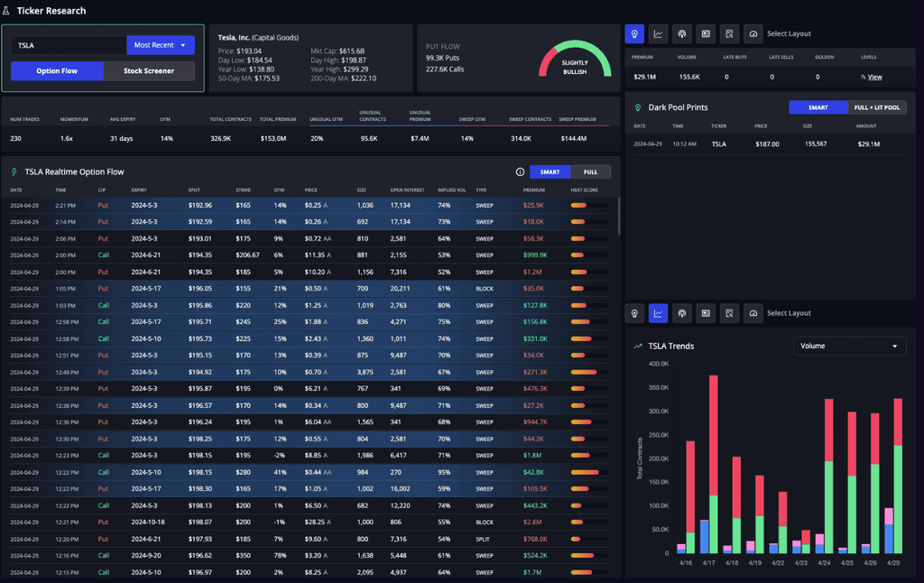Click the 230 num trades value

(x=15, y=139)
